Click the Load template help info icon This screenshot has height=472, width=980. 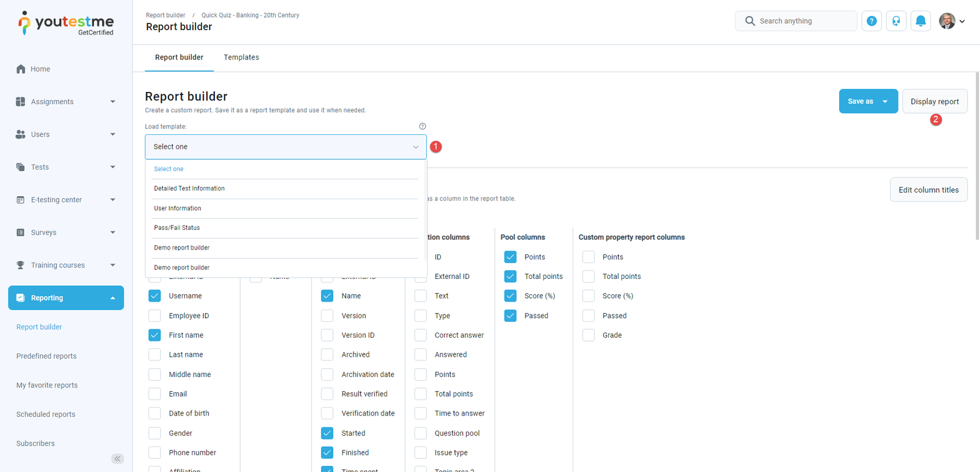(422, 126)
